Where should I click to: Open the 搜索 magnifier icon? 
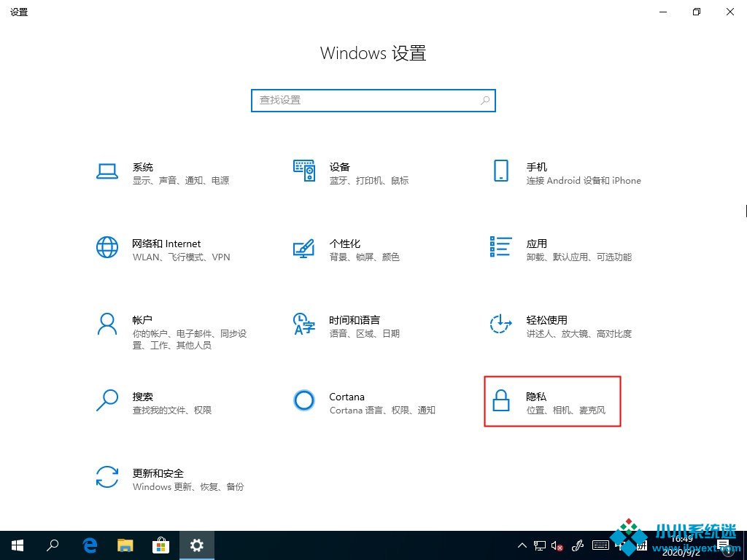[x=107, y=400]
